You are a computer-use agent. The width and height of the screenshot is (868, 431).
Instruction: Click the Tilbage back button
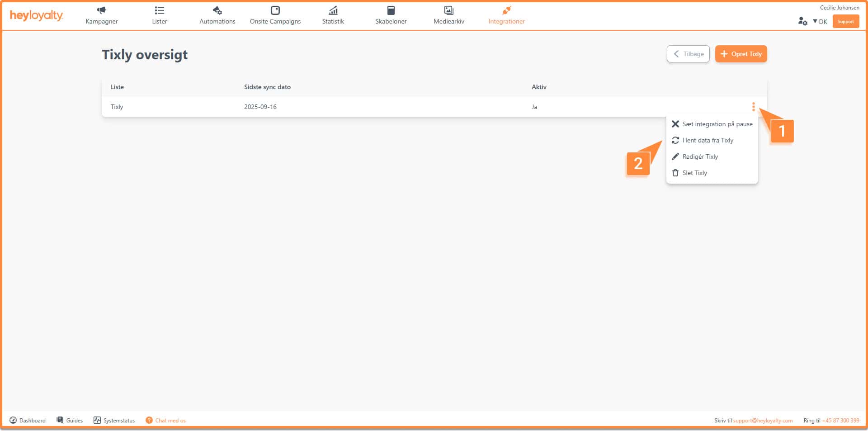coord(688,54)
